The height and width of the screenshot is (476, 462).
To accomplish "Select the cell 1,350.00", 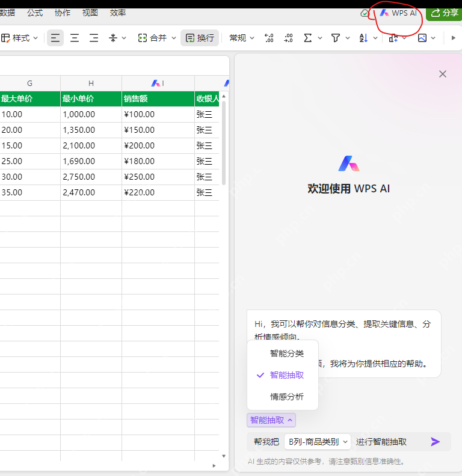I will pyautogui.click(x=91, y=130).
